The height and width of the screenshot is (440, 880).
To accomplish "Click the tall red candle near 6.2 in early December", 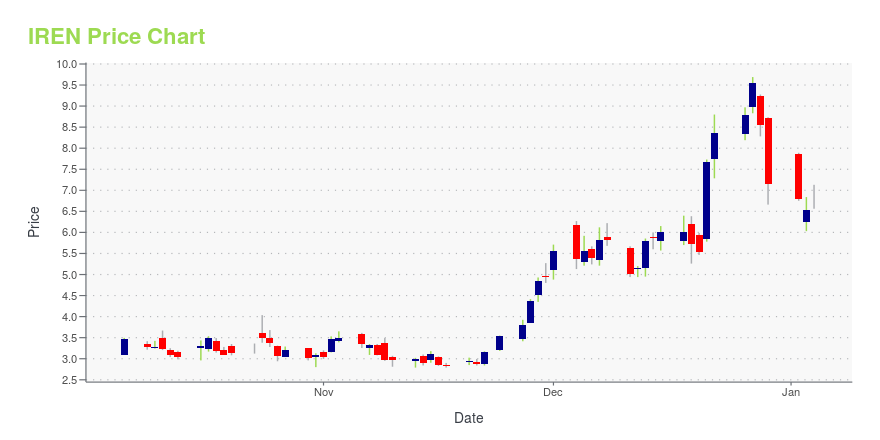I will tap(576, 242).
